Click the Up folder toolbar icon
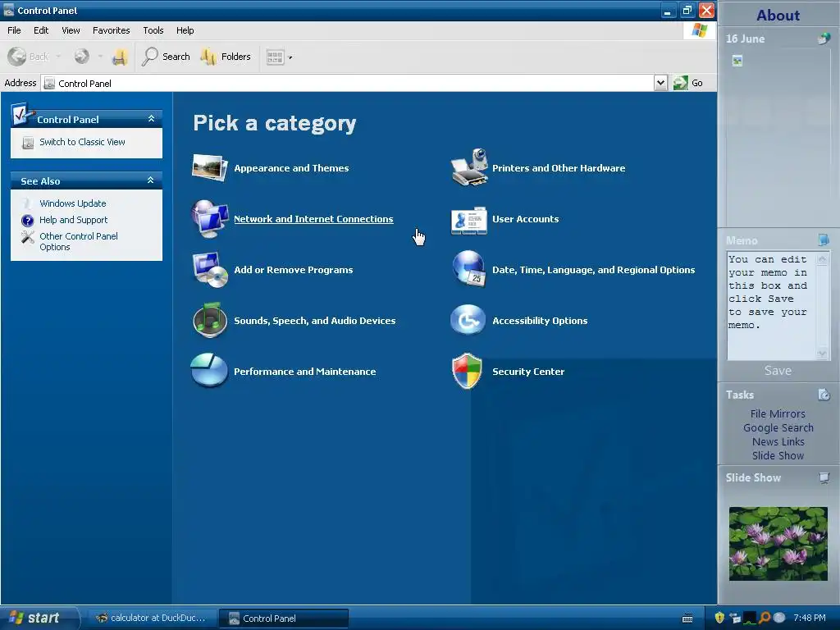The image size is (840, 630). point(120,57)
